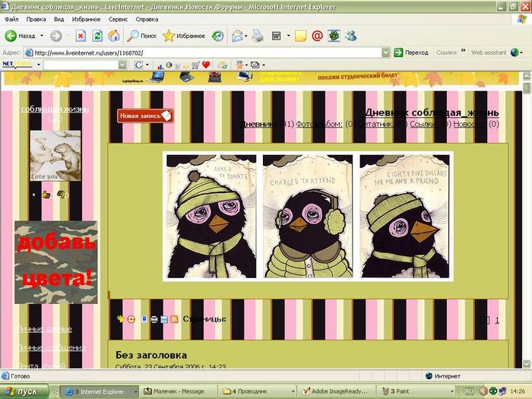Launch the green ICQ flower icon
This screenshot has height=399, width=532.
click(334, 36)
